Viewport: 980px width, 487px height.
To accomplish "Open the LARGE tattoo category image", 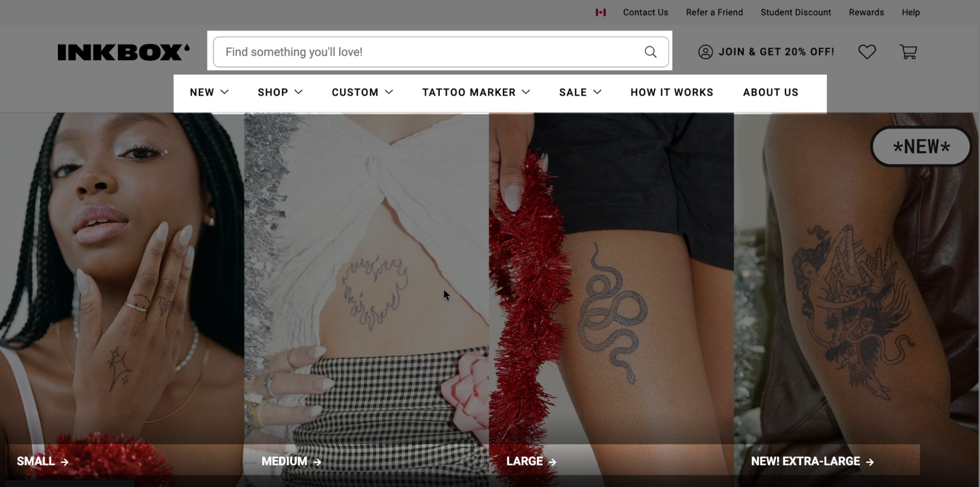I will pyautogui.click(x=611, y=294).
